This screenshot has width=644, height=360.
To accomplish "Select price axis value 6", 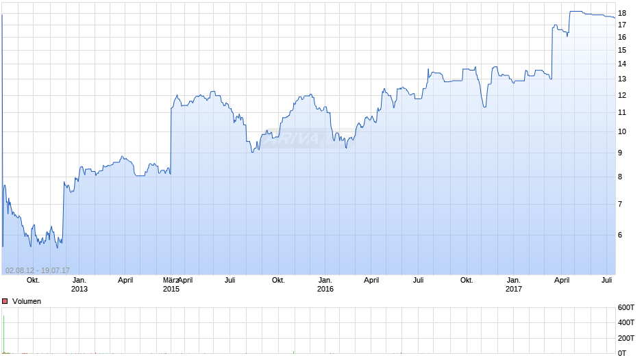I will click(x=620, y=235).
